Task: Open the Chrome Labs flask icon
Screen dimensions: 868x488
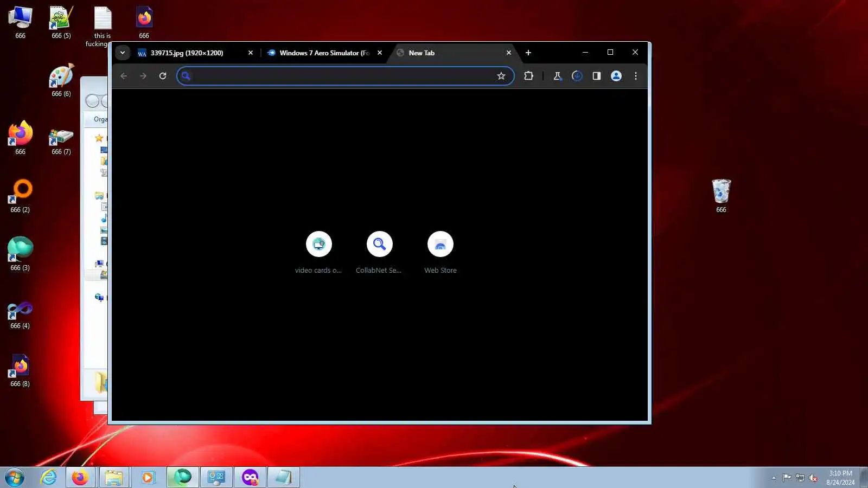Action: 557,76
